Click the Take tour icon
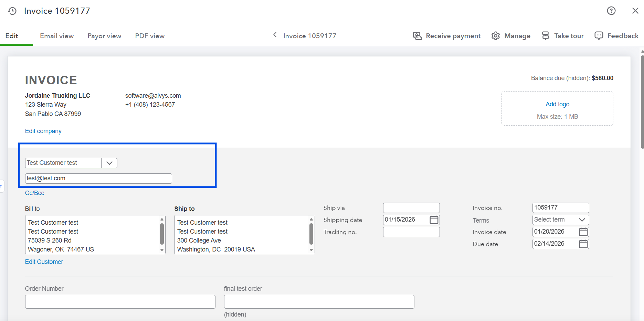 (546, 36)
